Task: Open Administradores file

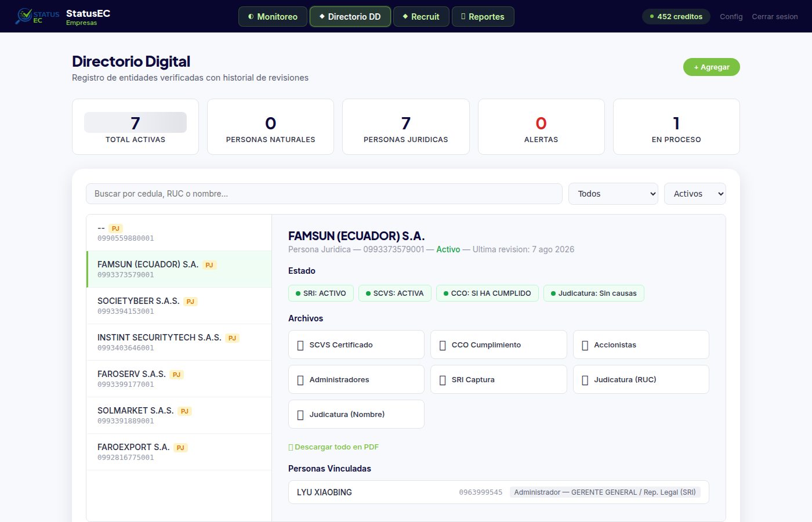Action: pos(356,379)
